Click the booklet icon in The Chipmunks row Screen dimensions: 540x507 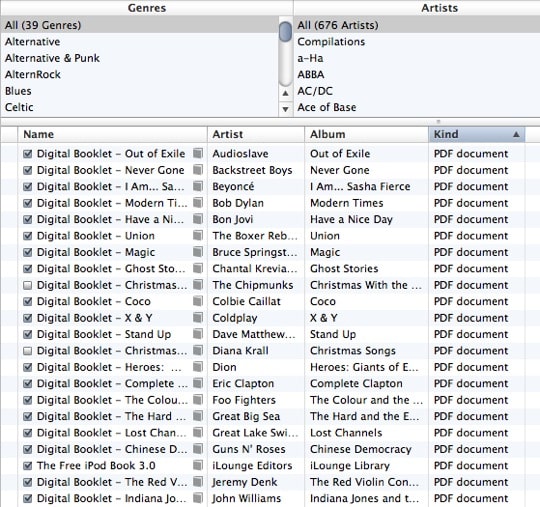198,284
